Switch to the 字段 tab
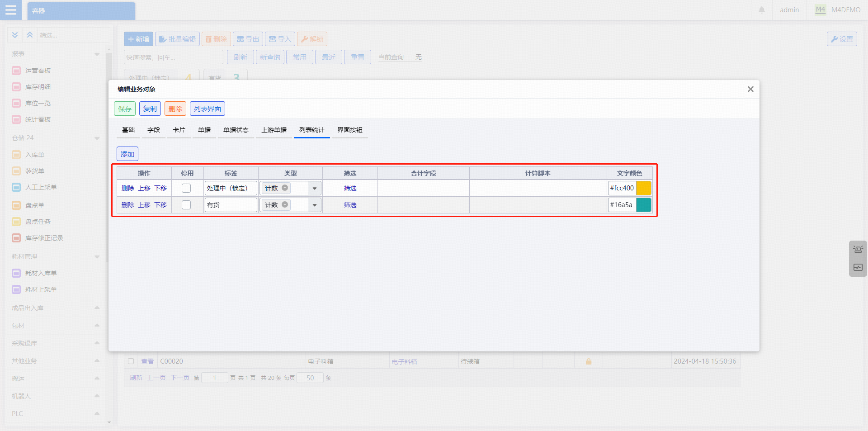This screenshot has width=868, height=431. point(154,130)
